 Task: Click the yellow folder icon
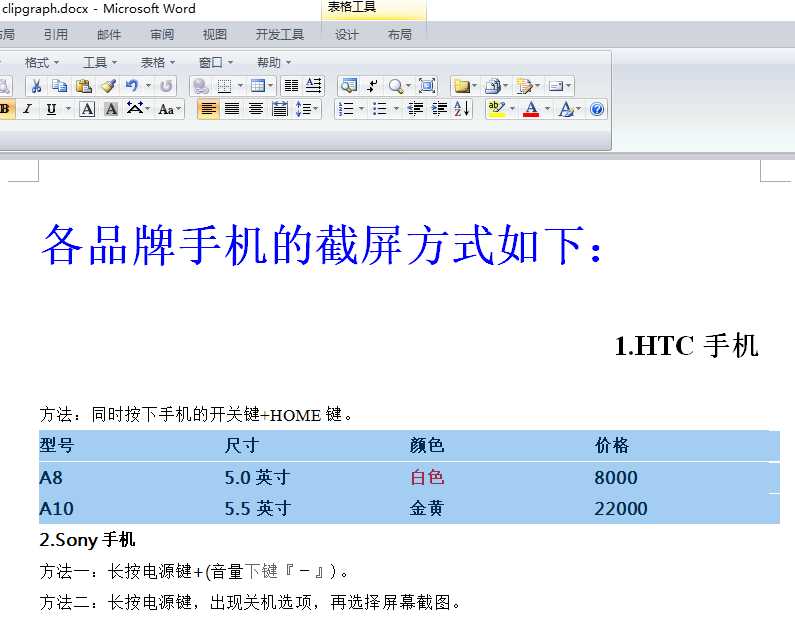click(x=461, y=86)
